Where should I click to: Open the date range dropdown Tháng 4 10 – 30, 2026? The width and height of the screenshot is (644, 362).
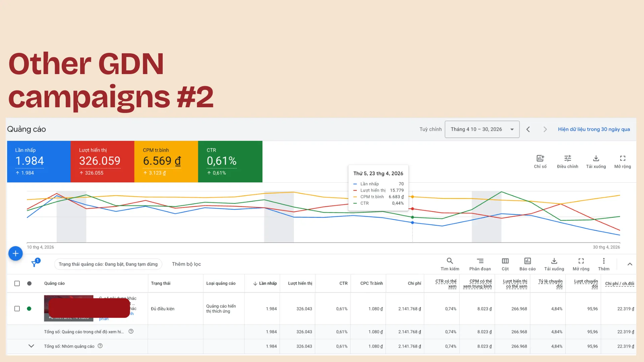coord(482,129)
